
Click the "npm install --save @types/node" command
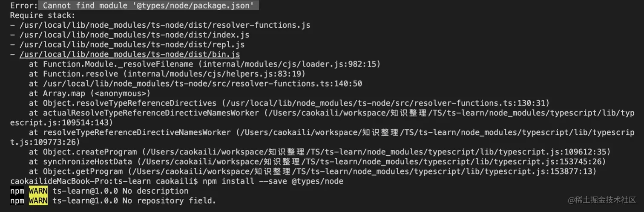click(x=273, y=181)
